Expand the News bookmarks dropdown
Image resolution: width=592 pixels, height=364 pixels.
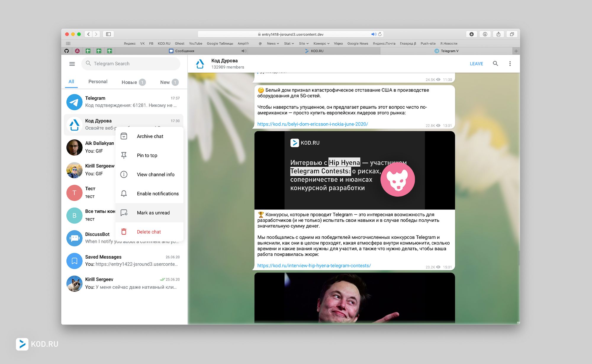[x=273, y=44]
